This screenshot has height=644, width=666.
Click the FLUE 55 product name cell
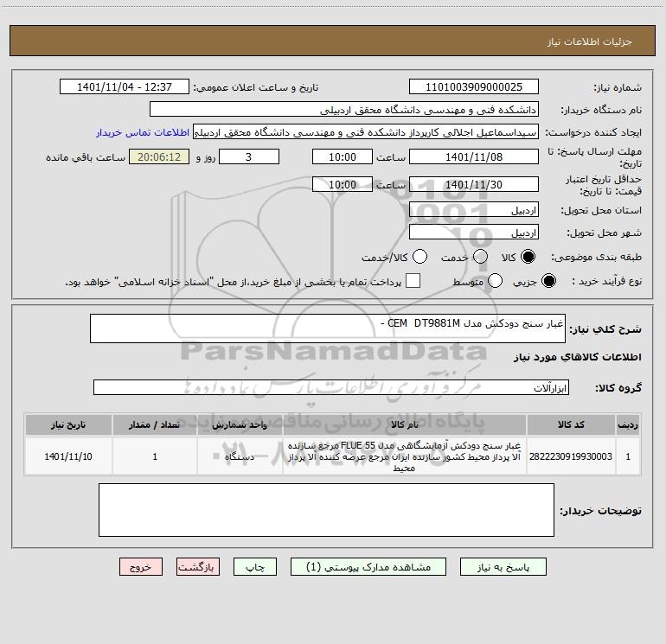[405, 456]
